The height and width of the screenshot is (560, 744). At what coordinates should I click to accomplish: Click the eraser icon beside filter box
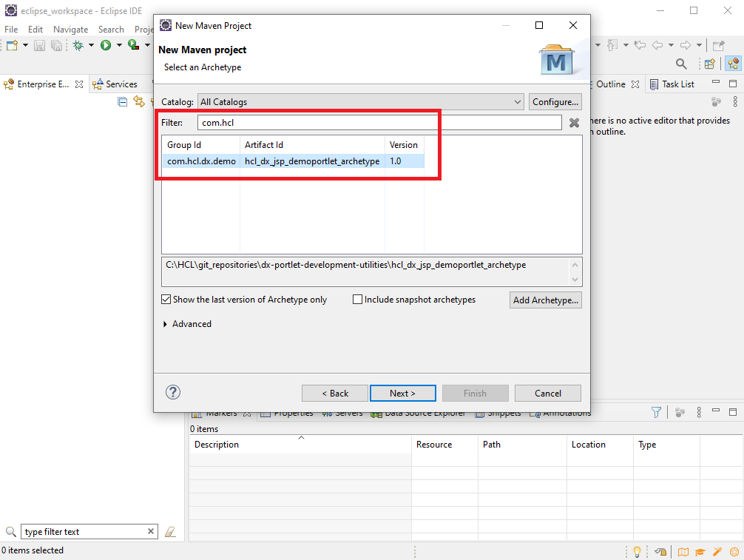click(x=170, y=532)
